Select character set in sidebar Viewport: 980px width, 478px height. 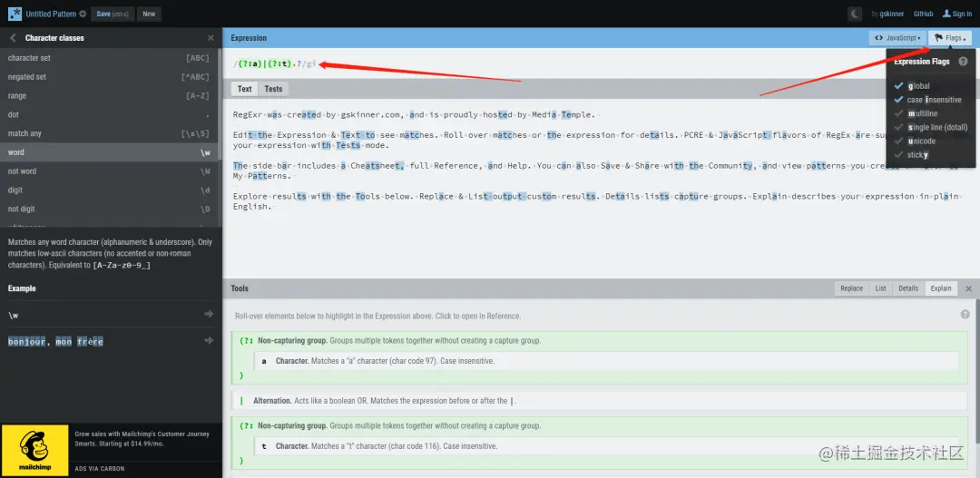pos(109,58)
